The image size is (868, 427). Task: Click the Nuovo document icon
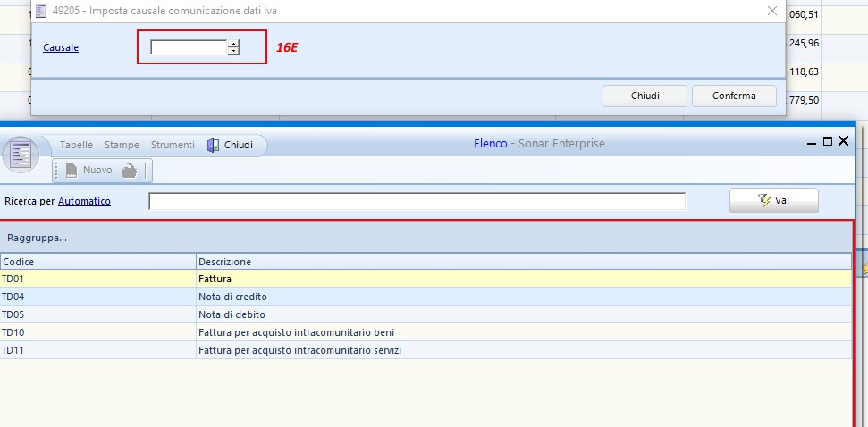(x=72, y=170)
